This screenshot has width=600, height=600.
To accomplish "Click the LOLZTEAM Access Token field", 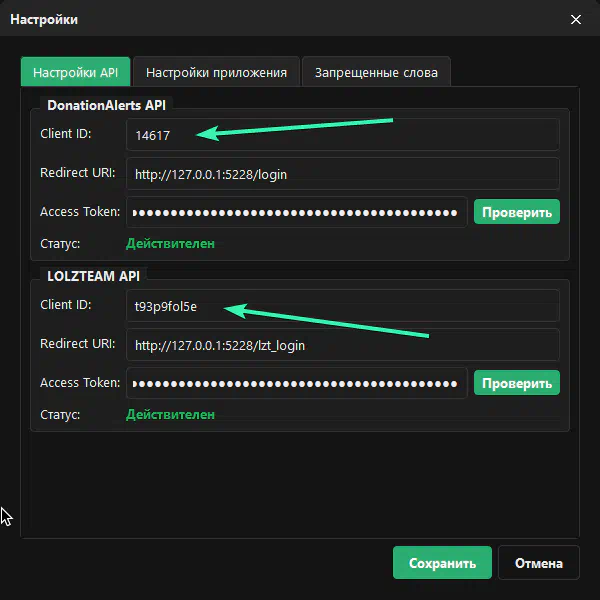I will pos(297,383).
